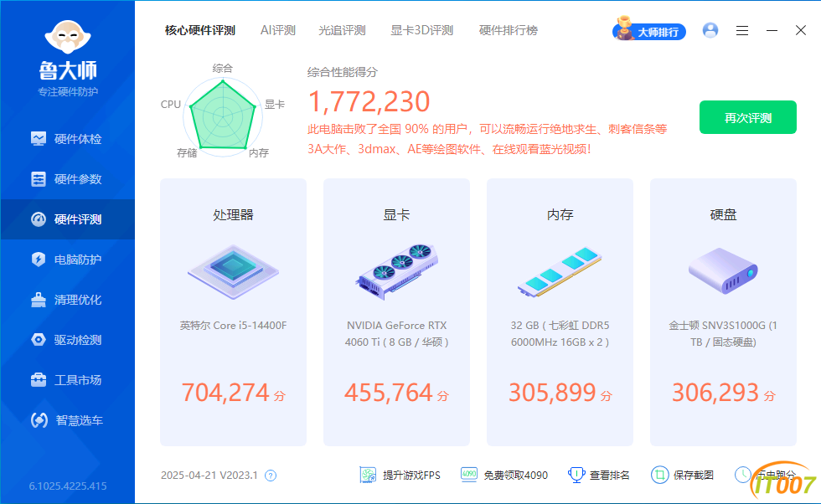
Task: Click the 2025-04-21 V2023.1 version text
Action: [209, 476]
